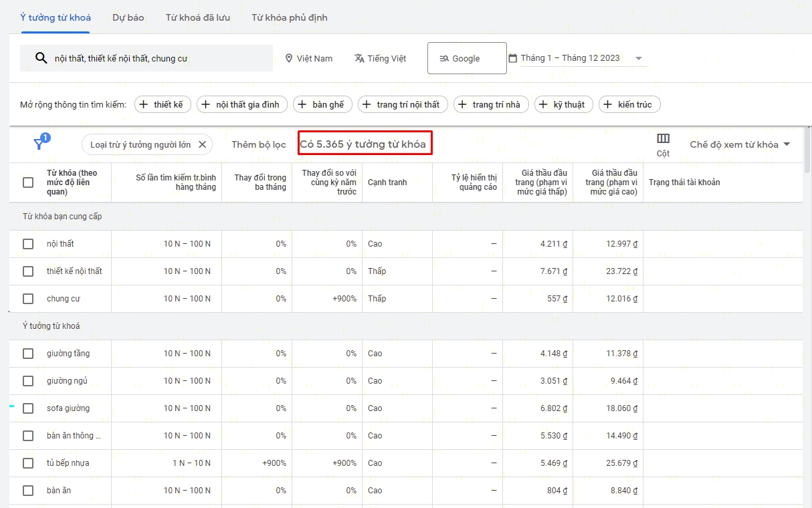Expand the date range dropdown arrow

coord(639,58)
